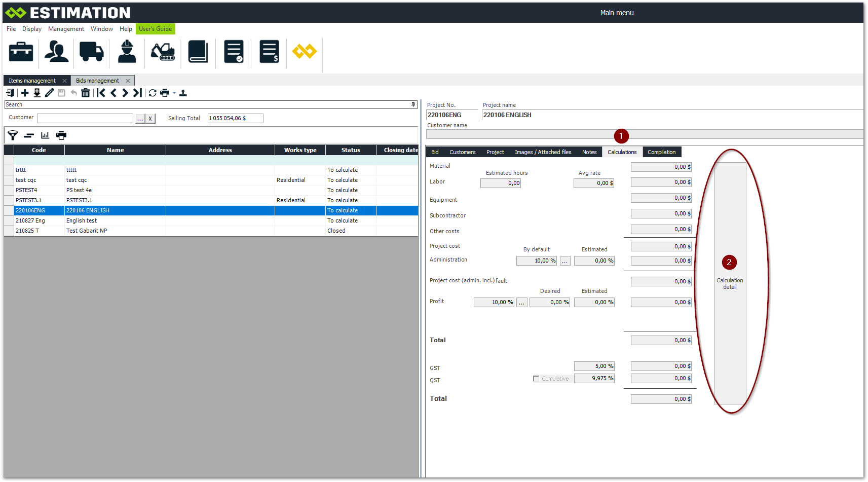
Task: Click the trash delete record icon
Action: (86, 93)
